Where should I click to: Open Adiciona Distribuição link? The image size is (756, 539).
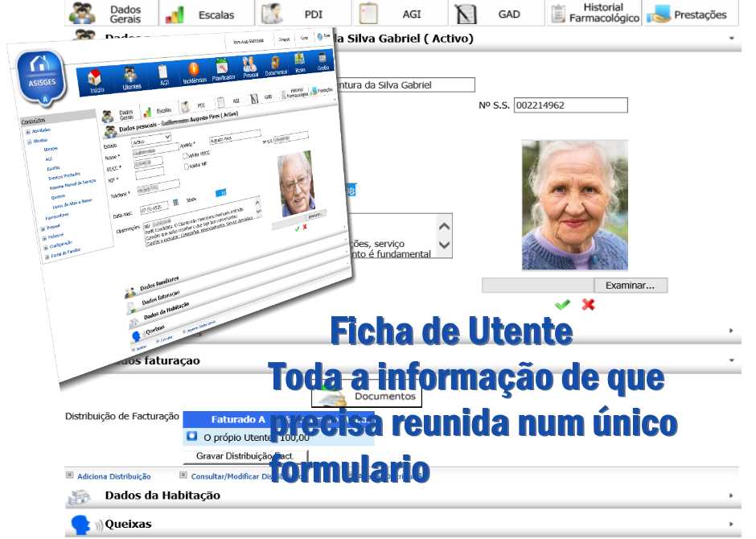pos(113,476)
